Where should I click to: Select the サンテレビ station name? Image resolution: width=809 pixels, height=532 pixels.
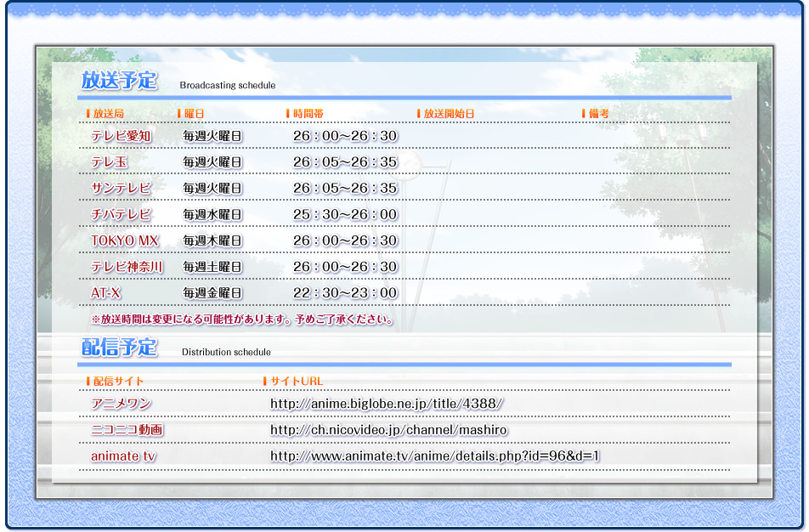pos(122,189)
